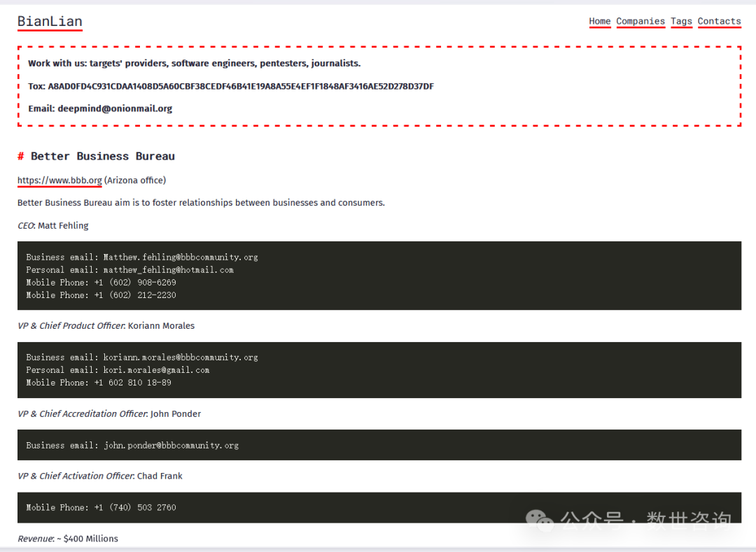Click 'VP & Chief Accreditation Officer: John Ponder'
756x552 pixels.
click(x=109, y=413)
